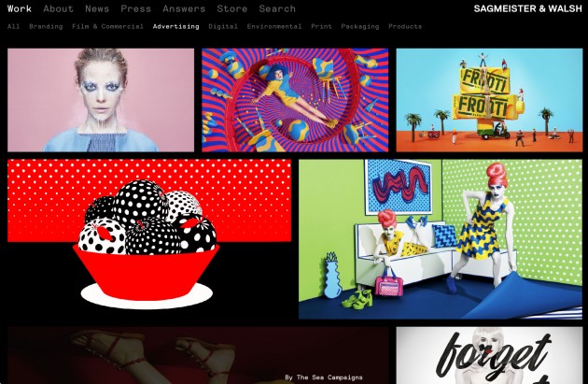Viewport: 588px width, 384px height.
Task: Filter work by Branding
Action: click(46, 26)
